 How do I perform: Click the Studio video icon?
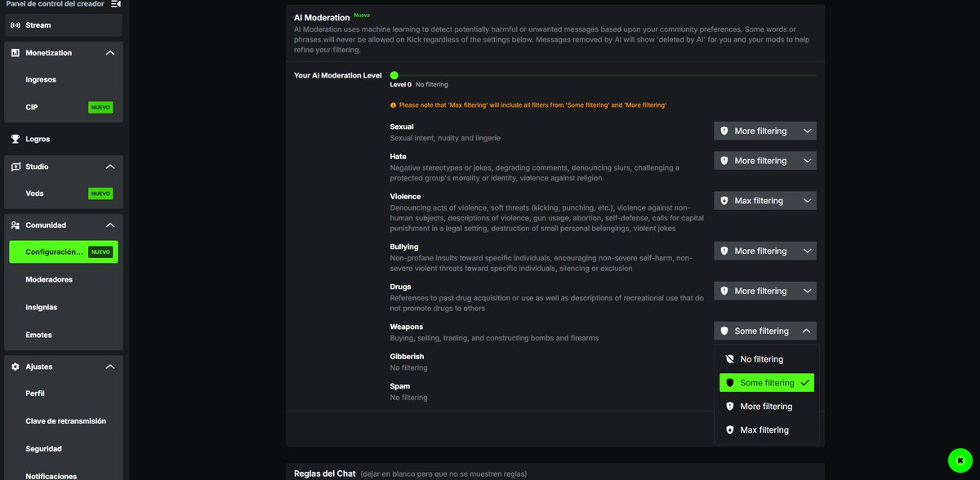16,167
